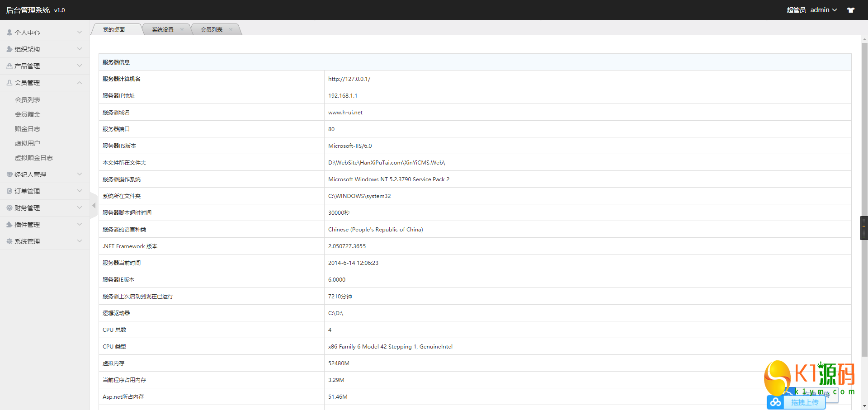Open 会员赠金 in the sidebar submenu
Image resolution: width=868 pixels, height=410 pixels.
[x=28, y=114]
